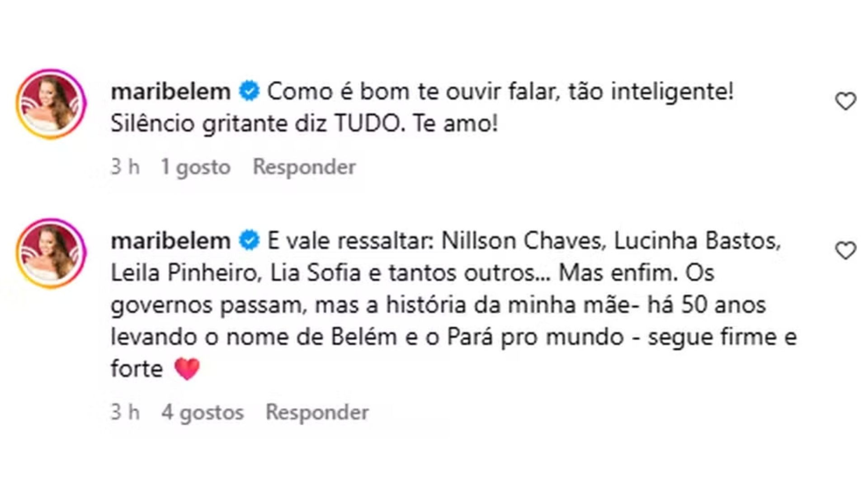Like the 'Como é bom te ouvir' comment
This screenshot has height=488, width=868.
click(x=845, y=101)
